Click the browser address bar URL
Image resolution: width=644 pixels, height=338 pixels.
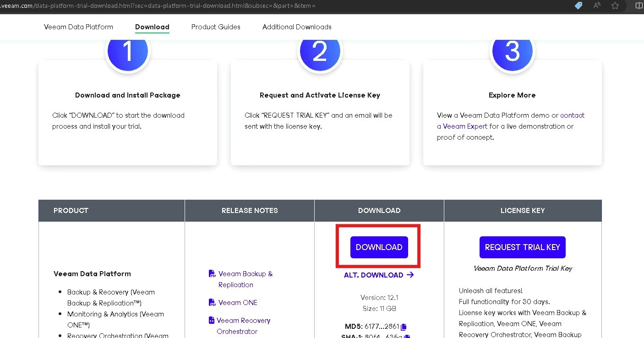click(x=160, y=5)
